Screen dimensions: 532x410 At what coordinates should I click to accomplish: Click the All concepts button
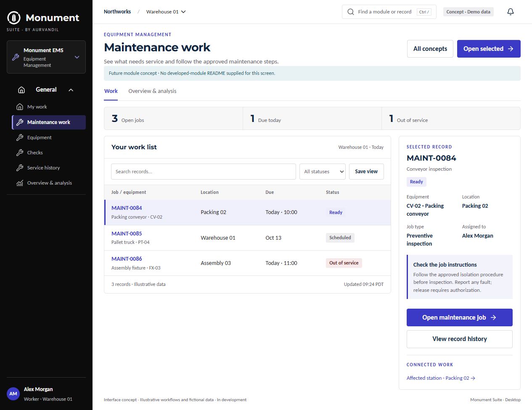[430, 49]
